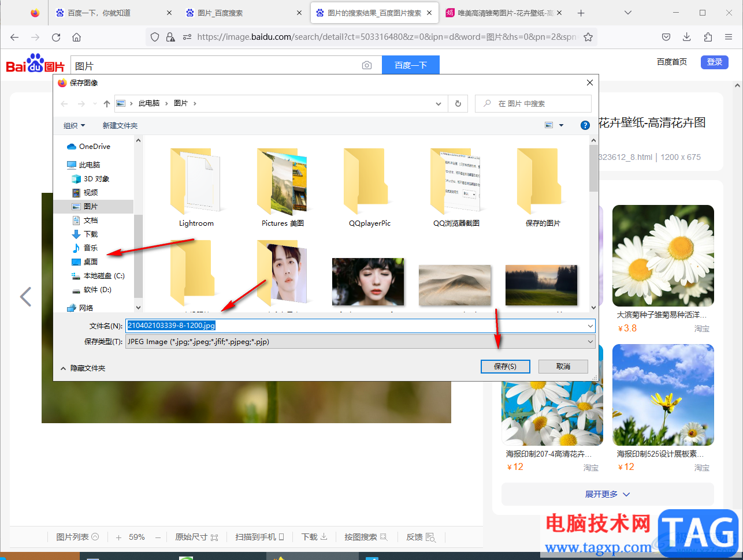This screenshot has width=743, height=560.
Task: Click 原始尺寸 original size button
Action: [196, 537]
